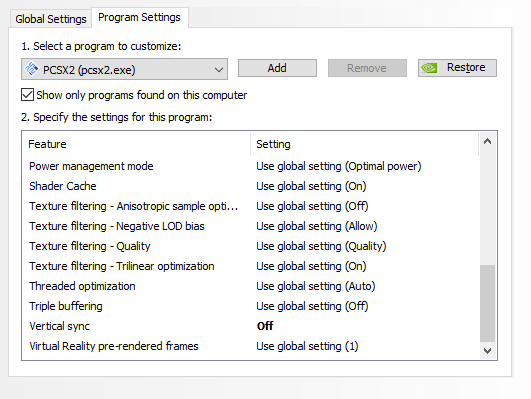
Task: Open the program selection dropdown arrow
Action: click(x=219, y=70)
